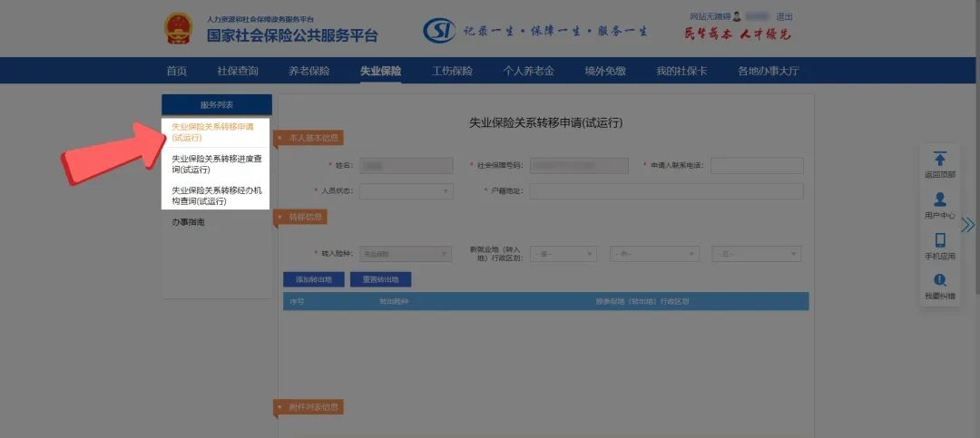
Task: Open 境外免缴 navigation item
Action: point(605,71)
